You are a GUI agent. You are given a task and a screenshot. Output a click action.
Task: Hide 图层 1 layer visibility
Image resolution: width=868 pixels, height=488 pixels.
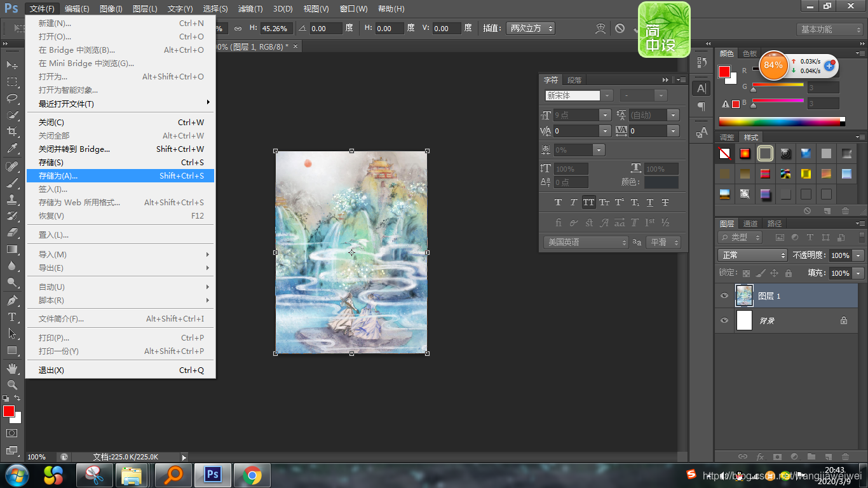724,295
